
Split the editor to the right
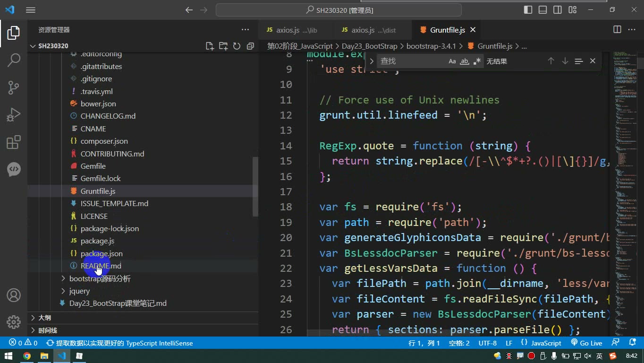tap(617, 30)
